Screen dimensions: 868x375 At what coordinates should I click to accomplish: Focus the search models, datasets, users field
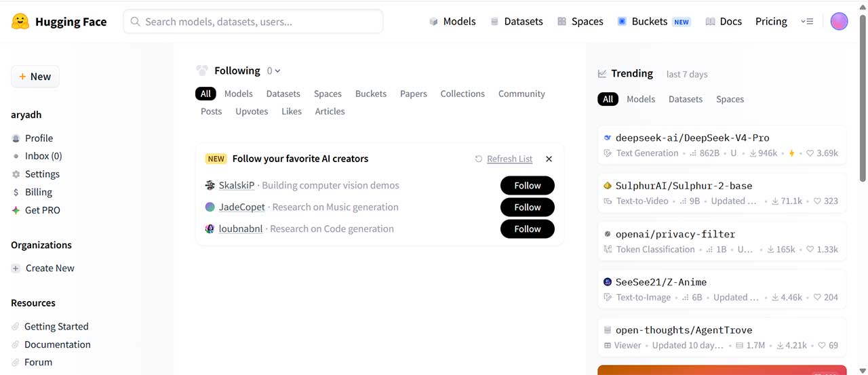point(253,22)
